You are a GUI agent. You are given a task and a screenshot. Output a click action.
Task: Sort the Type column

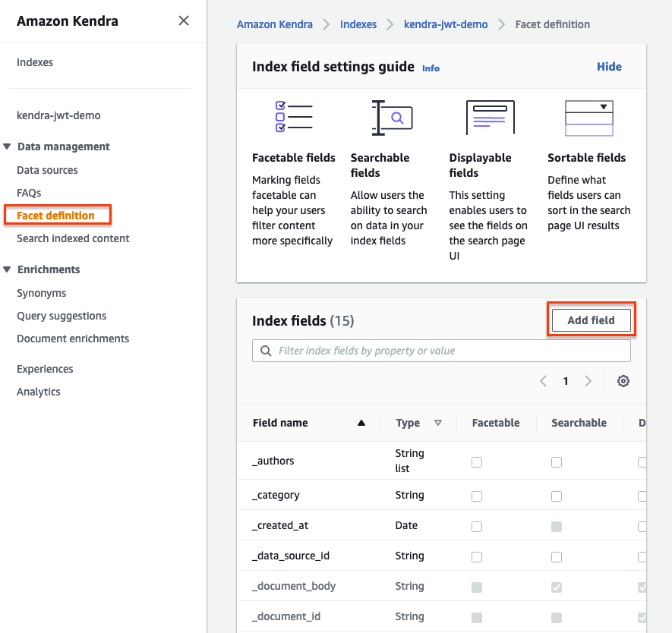click(438, 424)
